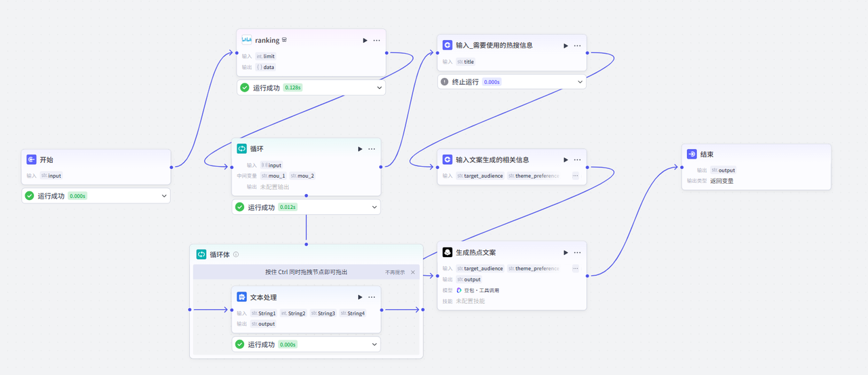Open more options on the 循环 node
The image size is (868, 375).
[x=372, y=149]
